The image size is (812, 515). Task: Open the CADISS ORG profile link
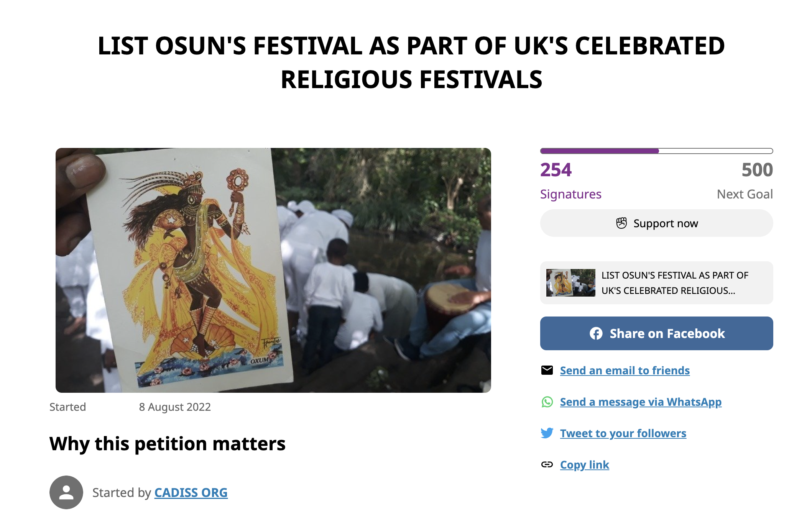point(191,492)
